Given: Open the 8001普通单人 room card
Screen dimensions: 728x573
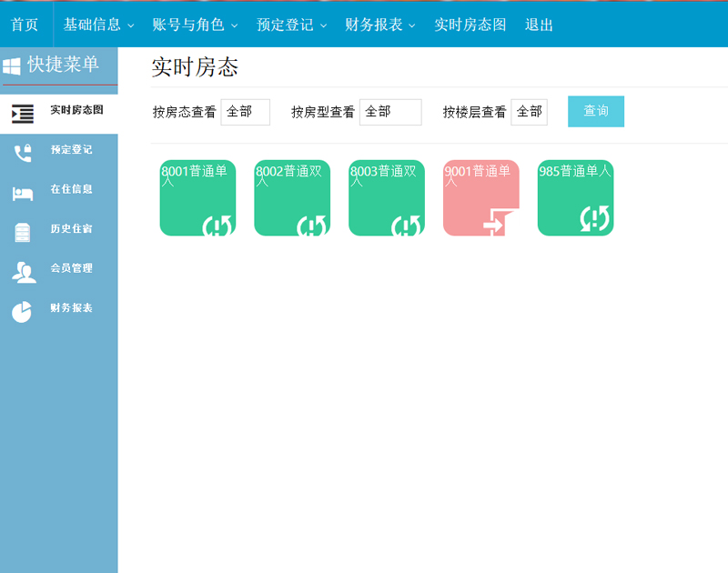Looking at the screenshot, I should [197, 198].
